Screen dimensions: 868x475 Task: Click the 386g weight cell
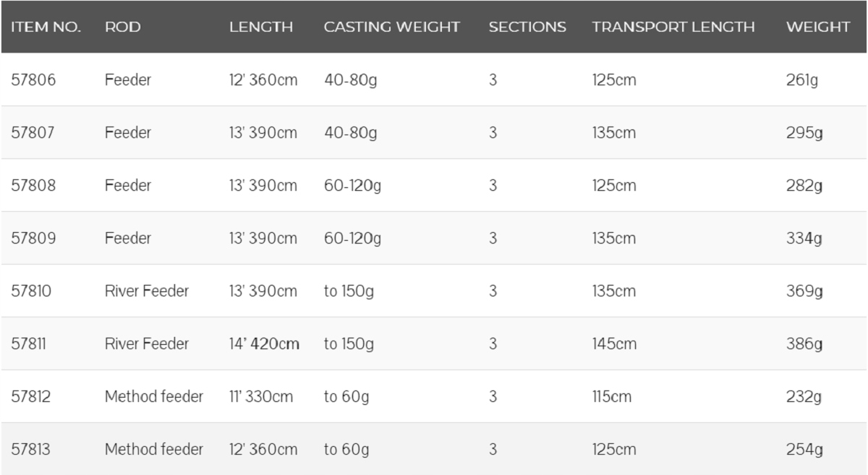804,343
